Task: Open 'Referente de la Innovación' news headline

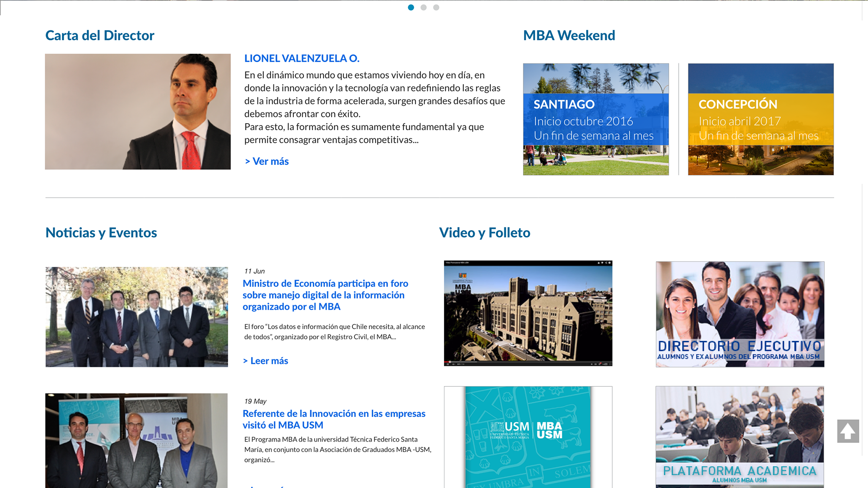Action: click(334, 419)
